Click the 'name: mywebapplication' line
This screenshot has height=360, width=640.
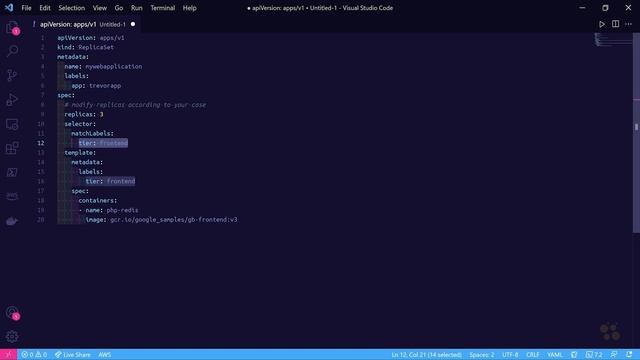(103, 66)
